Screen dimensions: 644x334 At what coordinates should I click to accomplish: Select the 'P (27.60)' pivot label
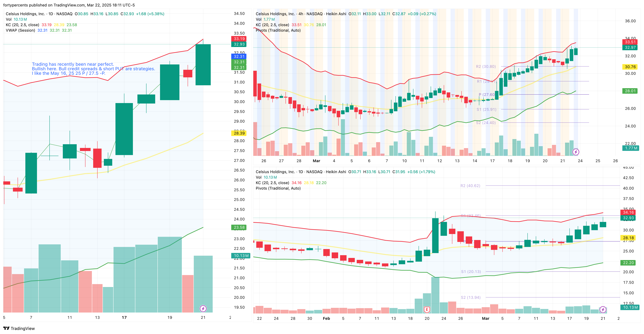point(487,94)
